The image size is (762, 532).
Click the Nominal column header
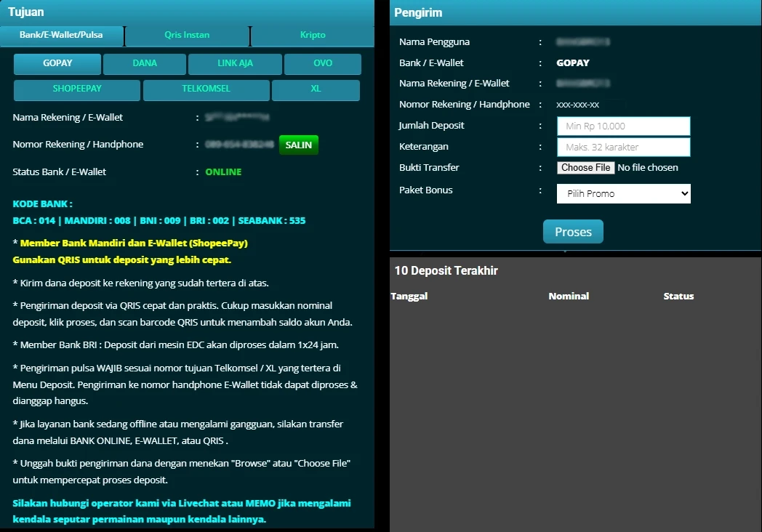(x=569, y=296)
